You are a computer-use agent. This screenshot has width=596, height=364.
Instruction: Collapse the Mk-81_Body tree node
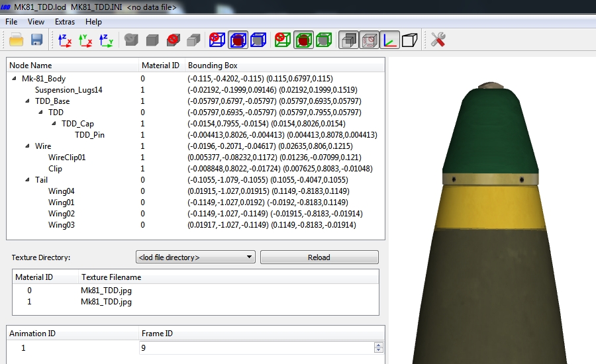(14, 78)
